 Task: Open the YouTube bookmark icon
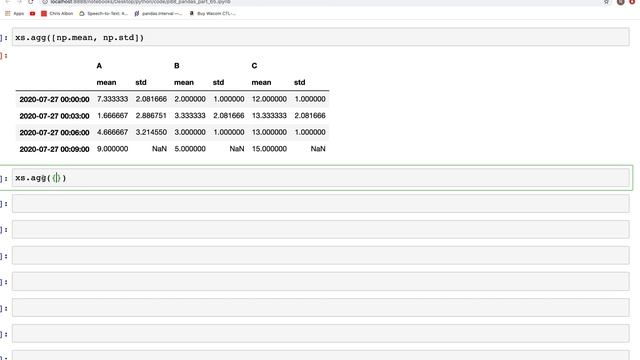click(x=32, y=13)
